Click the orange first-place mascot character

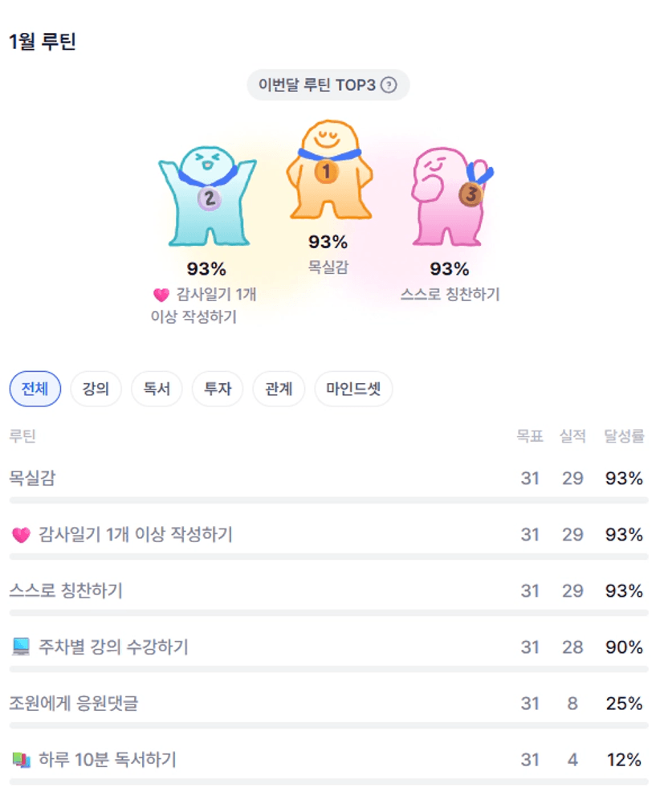(x=328, y=170)
